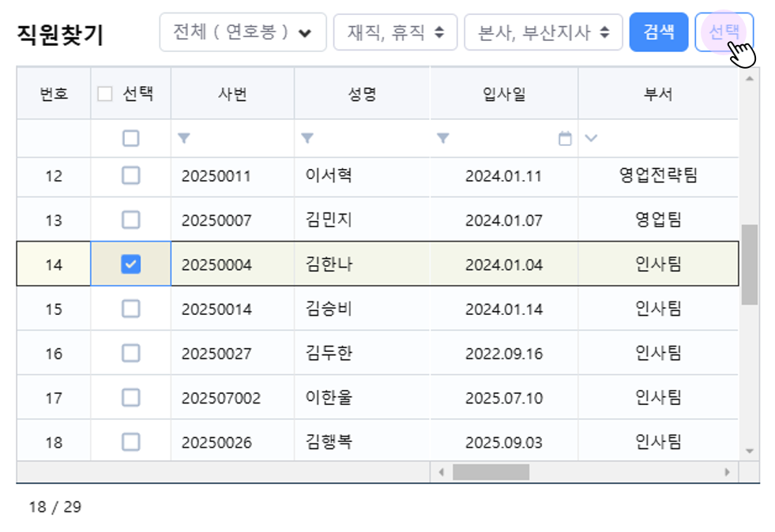
Task: Click the horizontal scrollbar thumb
Action: (x=491, y=472)
